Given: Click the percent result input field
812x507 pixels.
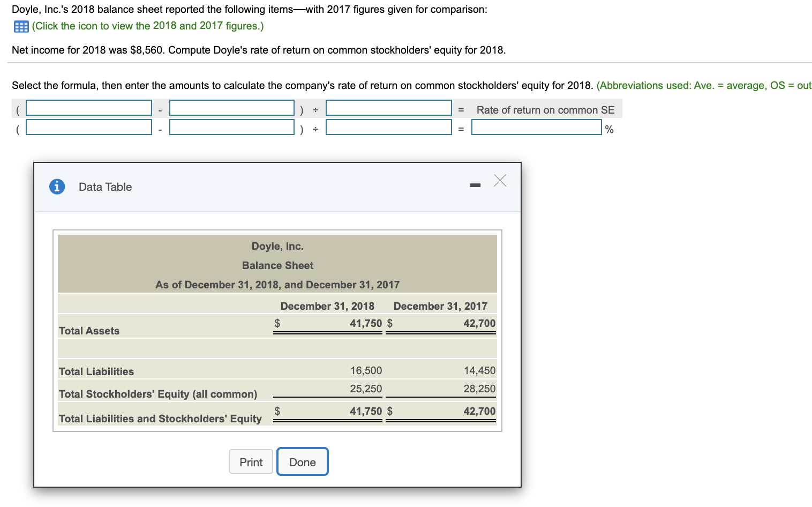Looking at the screenshot, I should [x=537, y=128].
